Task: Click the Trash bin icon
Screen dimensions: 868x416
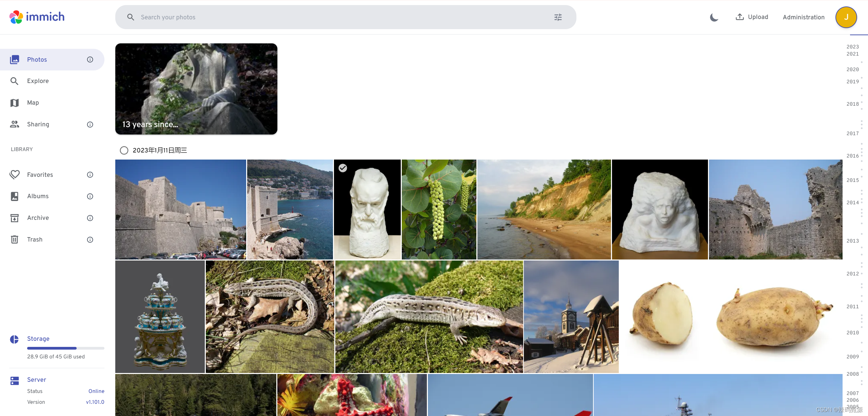Action: pyautogui.click(x=14, y=240)
